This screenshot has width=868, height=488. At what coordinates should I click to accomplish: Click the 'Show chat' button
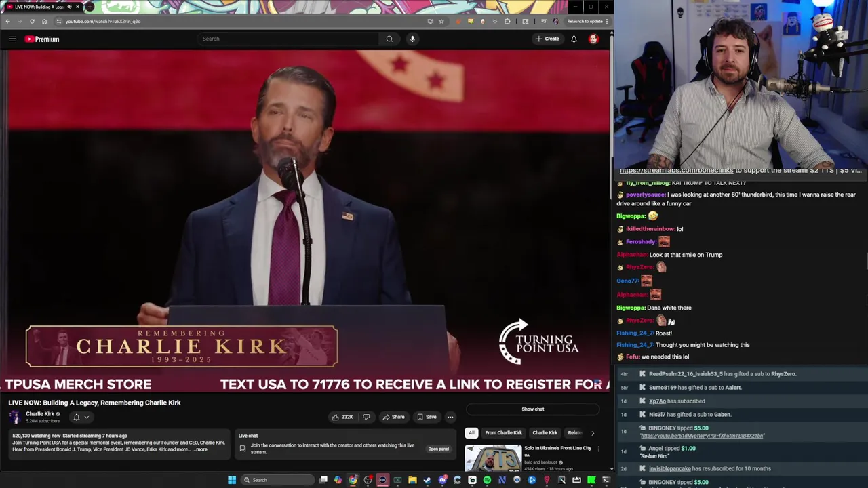pos(533,409)
